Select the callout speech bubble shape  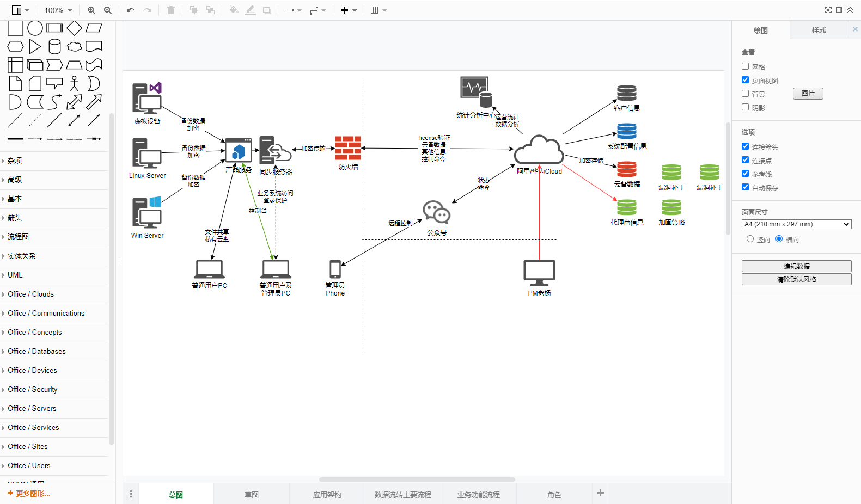click(55, 83)
